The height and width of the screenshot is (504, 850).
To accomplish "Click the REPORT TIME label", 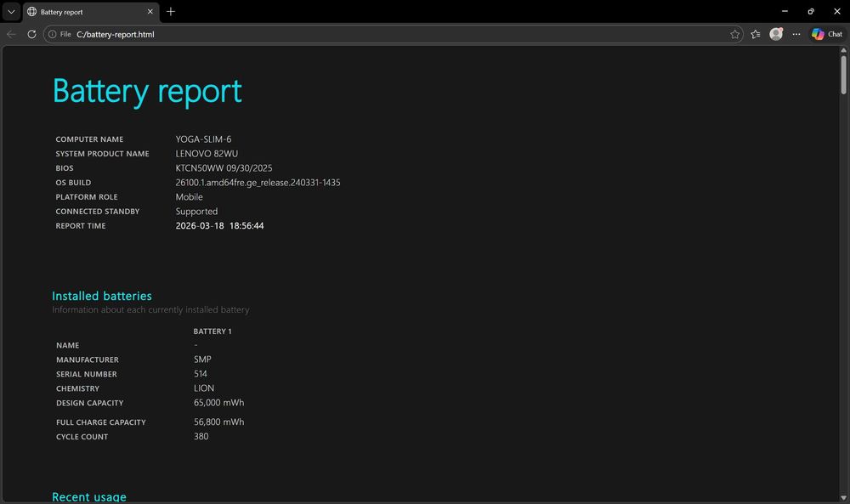I will point(81,226).
